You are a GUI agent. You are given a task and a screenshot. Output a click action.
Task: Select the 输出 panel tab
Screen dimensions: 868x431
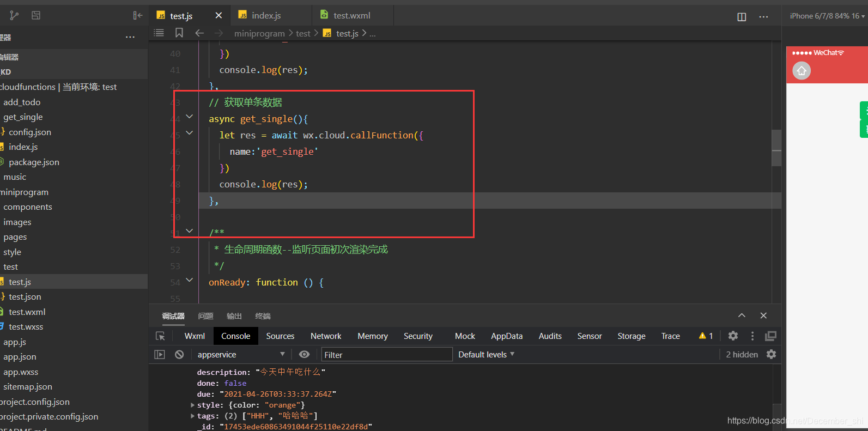(x=234, y=316)
